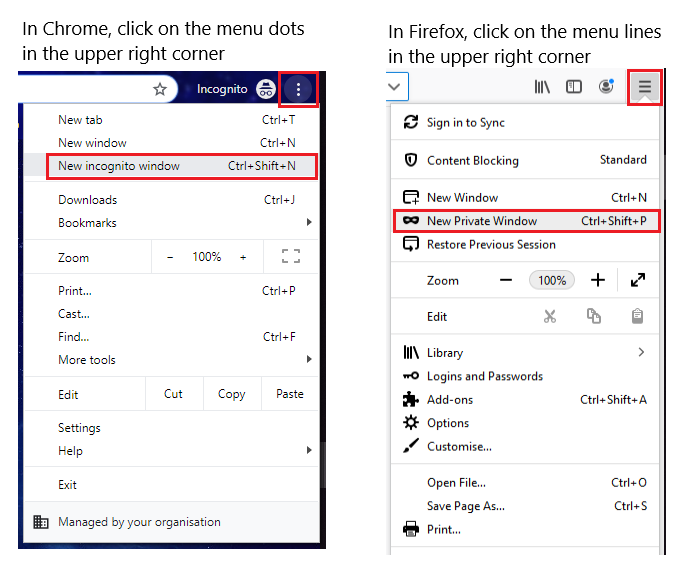Open the Firefox address bar dropdown chevron
Screen dimensions: 696x564
tap(394, 87)
